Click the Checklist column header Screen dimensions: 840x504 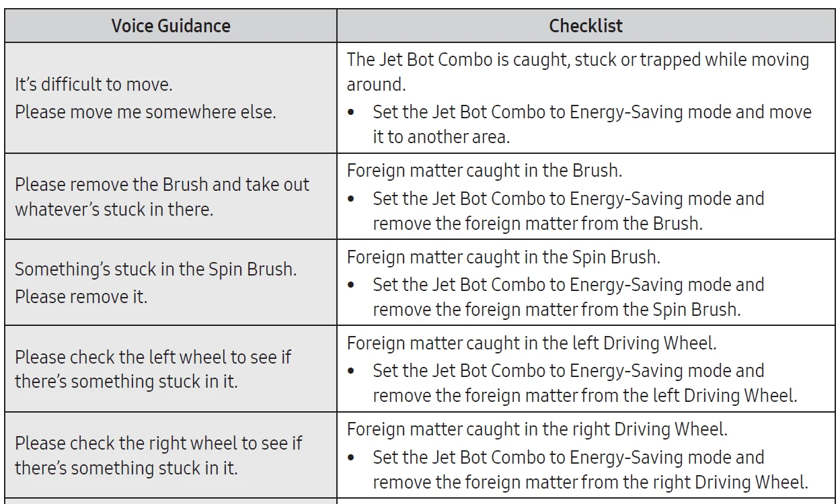click(x=586, y=26)
